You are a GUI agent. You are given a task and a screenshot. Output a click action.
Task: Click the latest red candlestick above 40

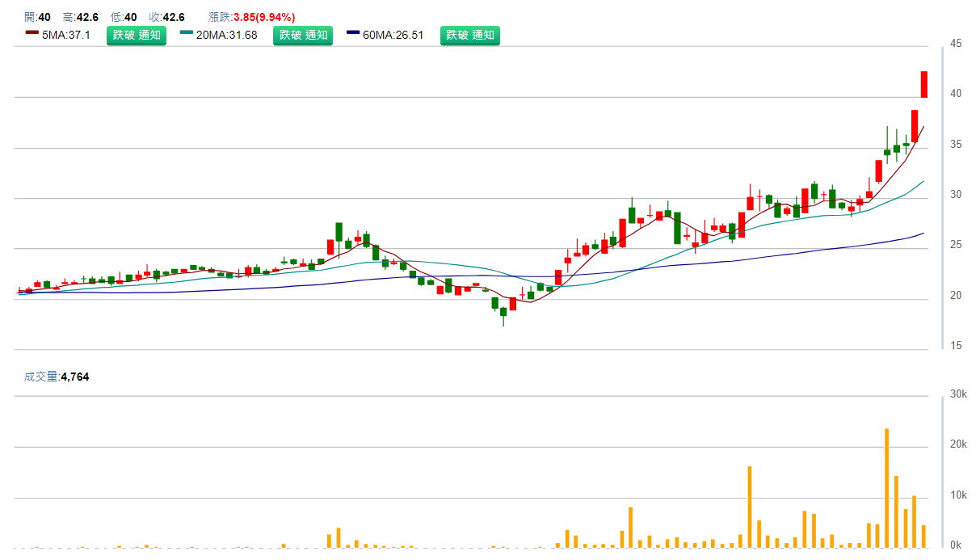(924, 84)
